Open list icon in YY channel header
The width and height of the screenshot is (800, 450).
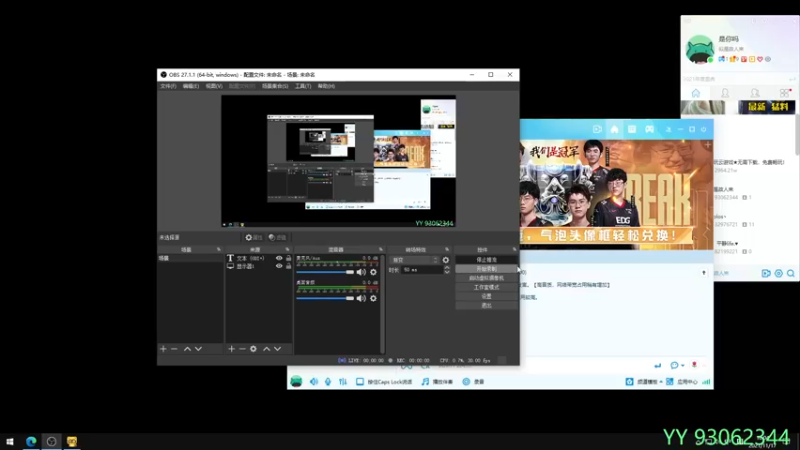(x=632, y=130)
